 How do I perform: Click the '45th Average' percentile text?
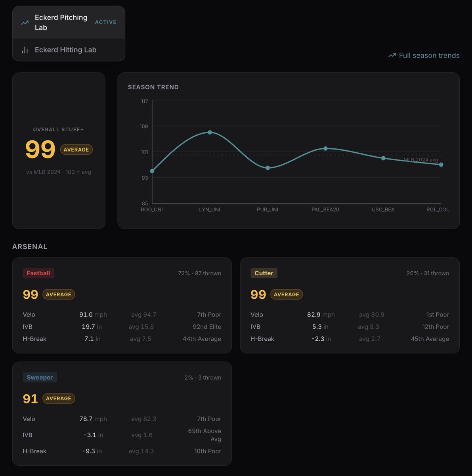point(430,339)
